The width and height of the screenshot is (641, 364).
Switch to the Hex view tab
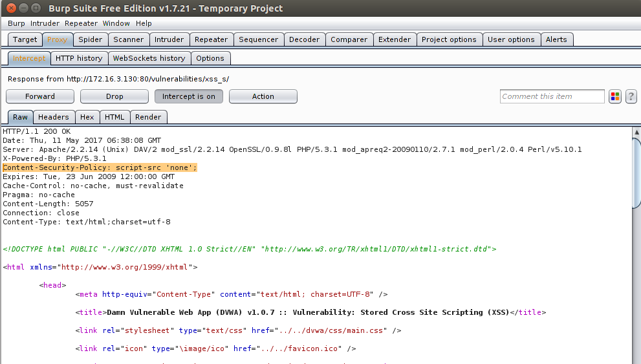click(87, 117)
